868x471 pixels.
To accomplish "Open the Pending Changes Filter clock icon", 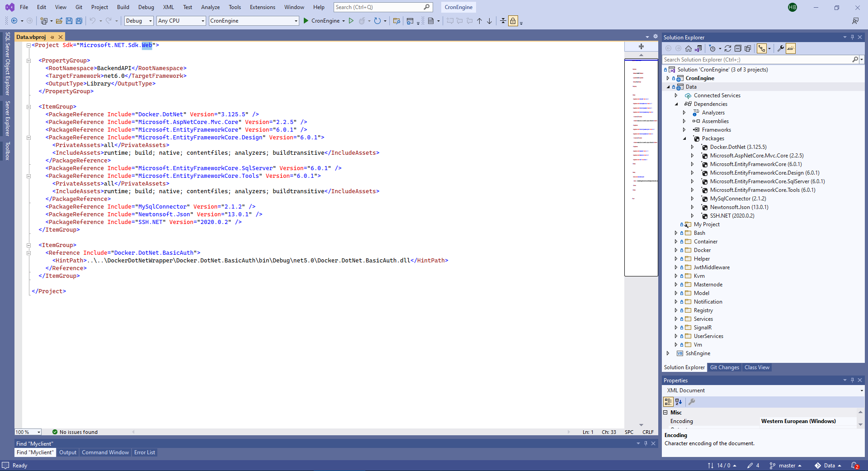I will (x=713, y=48).
